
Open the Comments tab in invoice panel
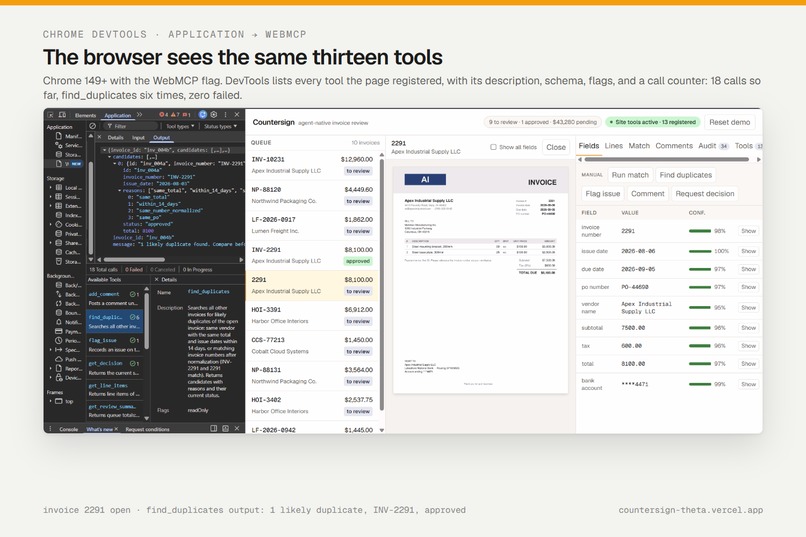(x=674, y=146)
